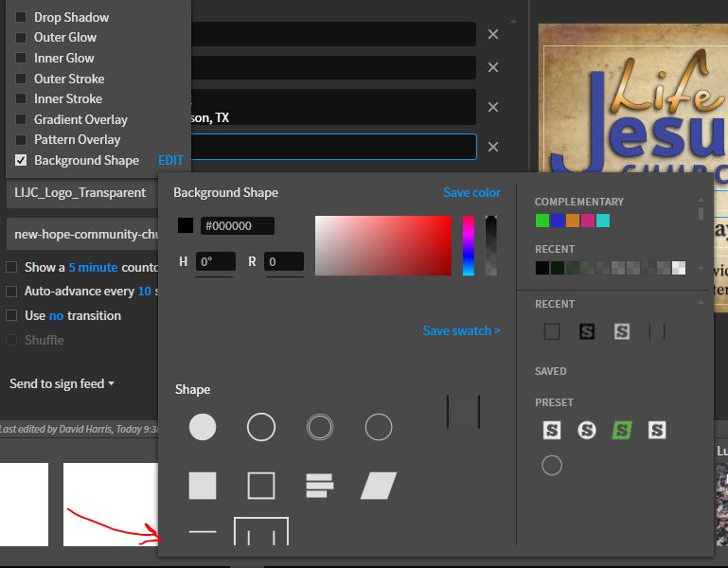
Task: Remove the first text row with X
Action: 493,34
